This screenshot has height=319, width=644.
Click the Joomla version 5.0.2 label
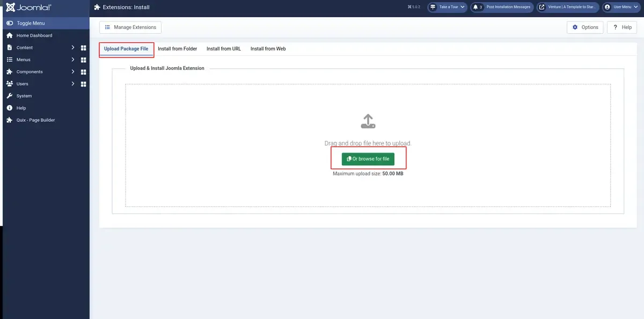click(x=414, y=7)
